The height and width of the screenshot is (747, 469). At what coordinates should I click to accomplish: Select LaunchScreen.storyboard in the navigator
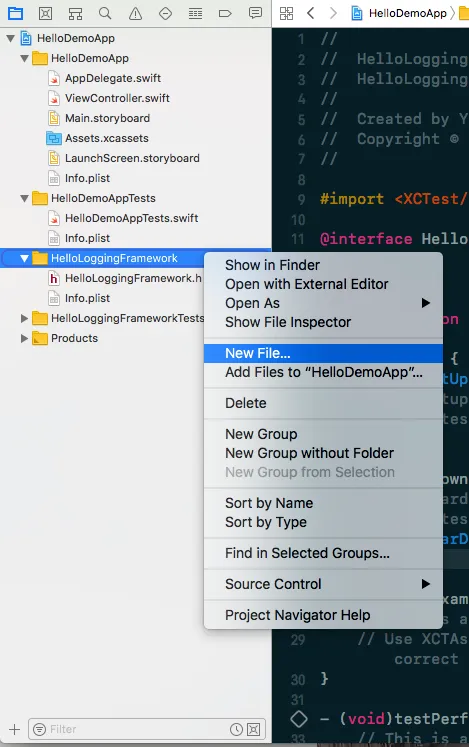coord(132,158)
